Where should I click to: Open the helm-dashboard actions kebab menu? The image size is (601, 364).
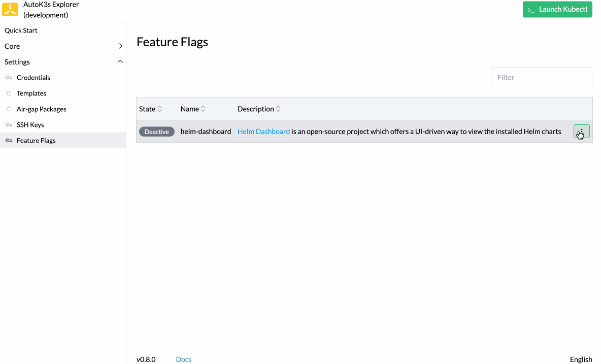coord(581,131)
